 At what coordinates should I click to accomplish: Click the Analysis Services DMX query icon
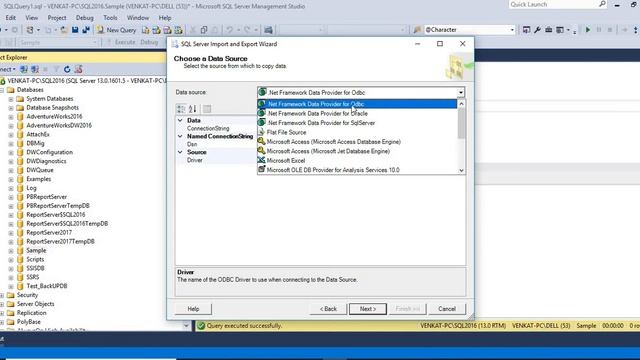coord(167,30)
